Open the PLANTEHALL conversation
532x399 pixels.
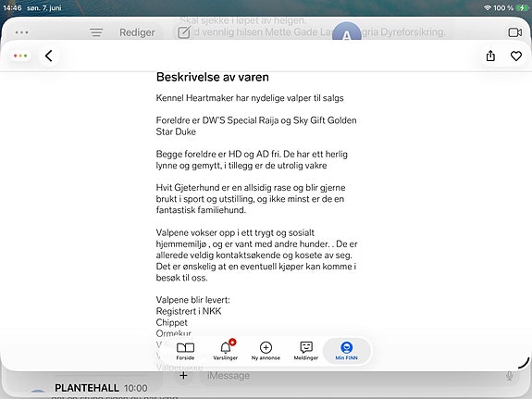[101, 391]
